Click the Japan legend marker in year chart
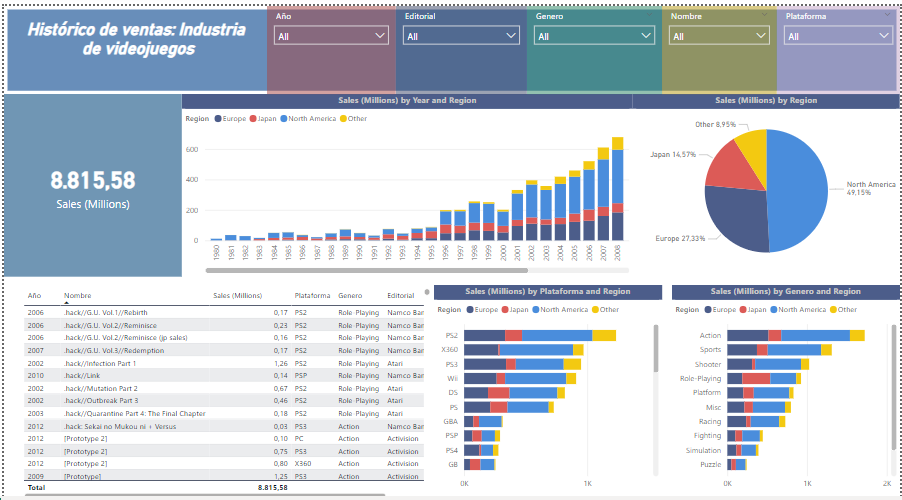Screen dimensions: 902x500 (254, 118)
